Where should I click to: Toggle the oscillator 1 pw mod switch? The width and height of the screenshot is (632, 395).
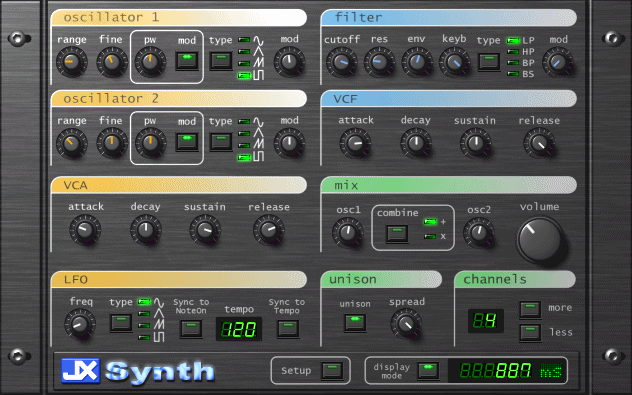(x=187, y=61)
